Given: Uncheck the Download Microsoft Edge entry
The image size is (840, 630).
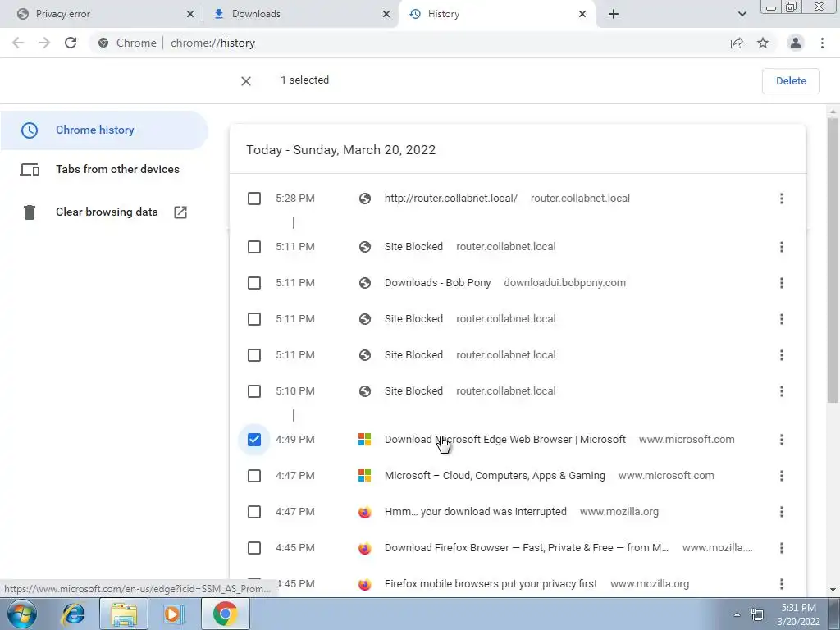Looking at the screenshot, I should coord(254,440).
